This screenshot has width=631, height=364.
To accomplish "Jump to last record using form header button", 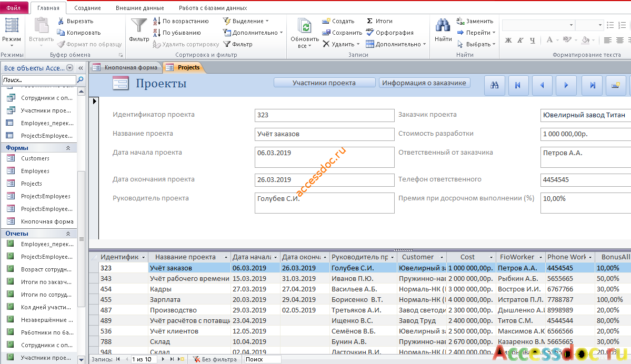I will 593,85.
